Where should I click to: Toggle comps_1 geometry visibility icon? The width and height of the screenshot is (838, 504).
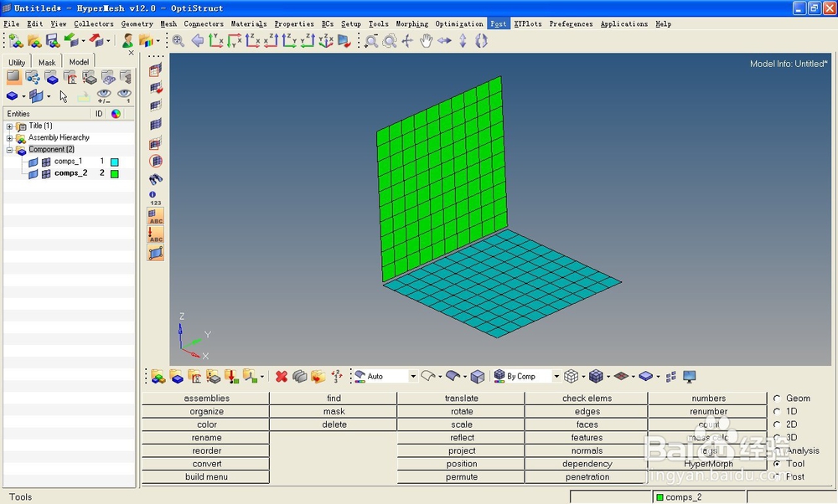(34, 162)
